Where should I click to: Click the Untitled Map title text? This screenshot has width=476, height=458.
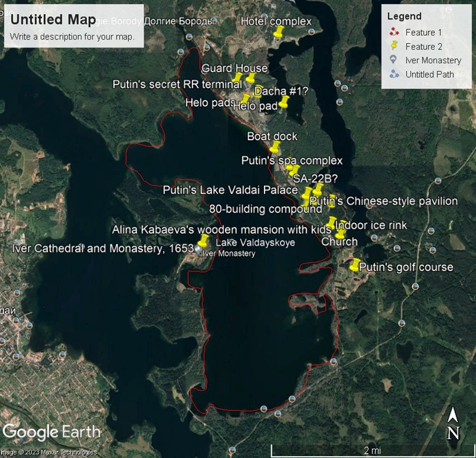(53, 19)
